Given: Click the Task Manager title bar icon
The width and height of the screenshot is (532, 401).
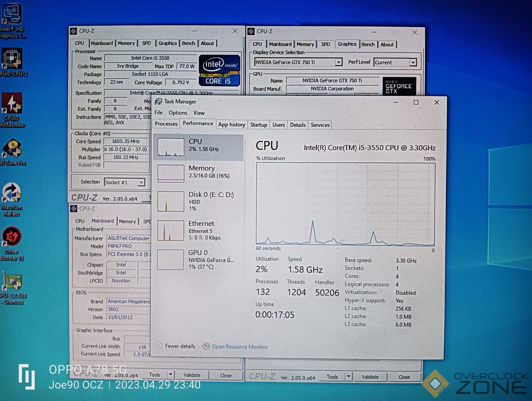Looking at the screenshot, I should 158,102.
